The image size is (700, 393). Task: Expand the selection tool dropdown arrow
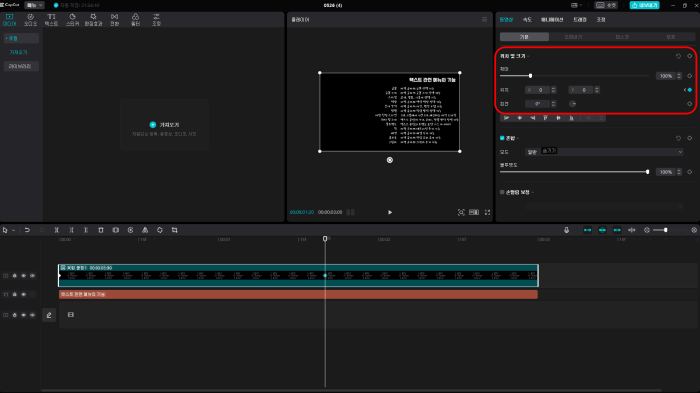14,230
